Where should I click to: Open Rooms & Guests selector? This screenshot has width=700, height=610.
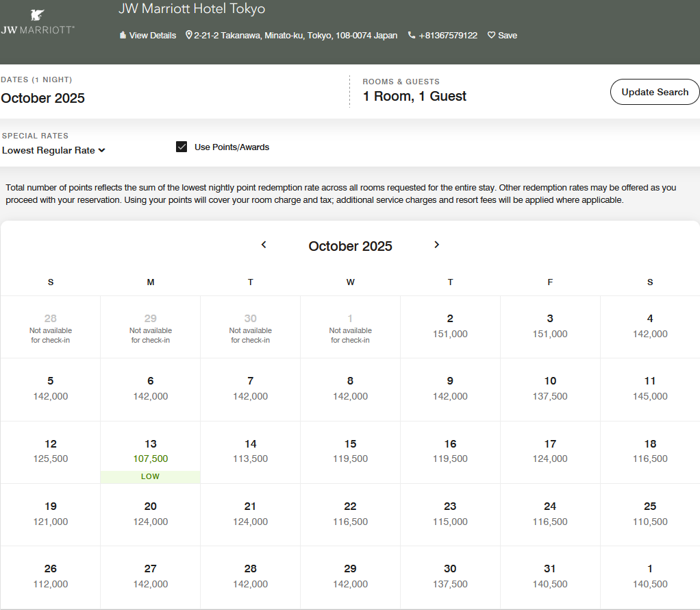(414, 96)
